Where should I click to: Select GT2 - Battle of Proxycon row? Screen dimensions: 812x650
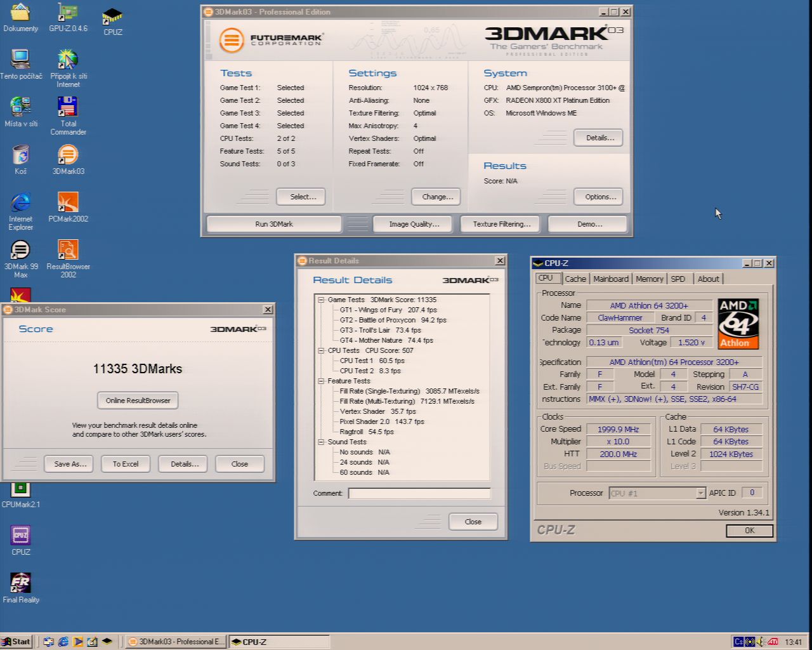coord(393,320)
